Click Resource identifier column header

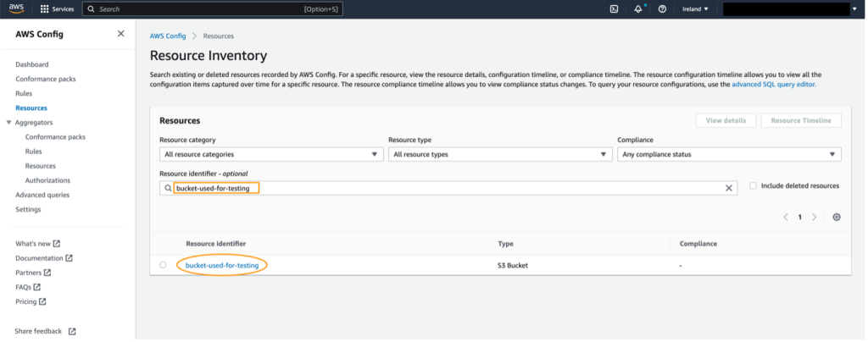click(x=216, y=244)
